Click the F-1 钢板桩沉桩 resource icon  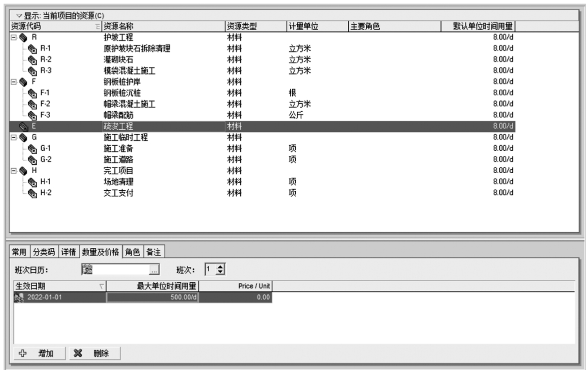pyautogui.click(x=32, y=93)
